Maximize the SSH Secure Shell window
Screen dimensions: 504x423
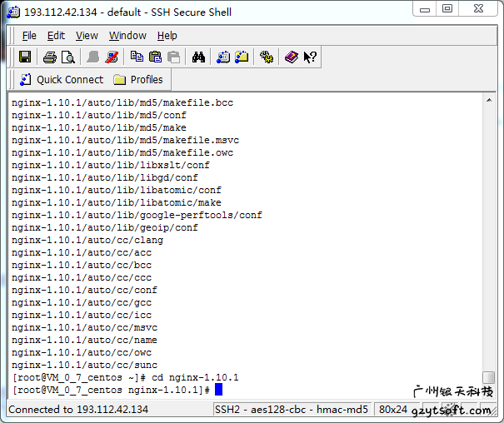[447, 8]
